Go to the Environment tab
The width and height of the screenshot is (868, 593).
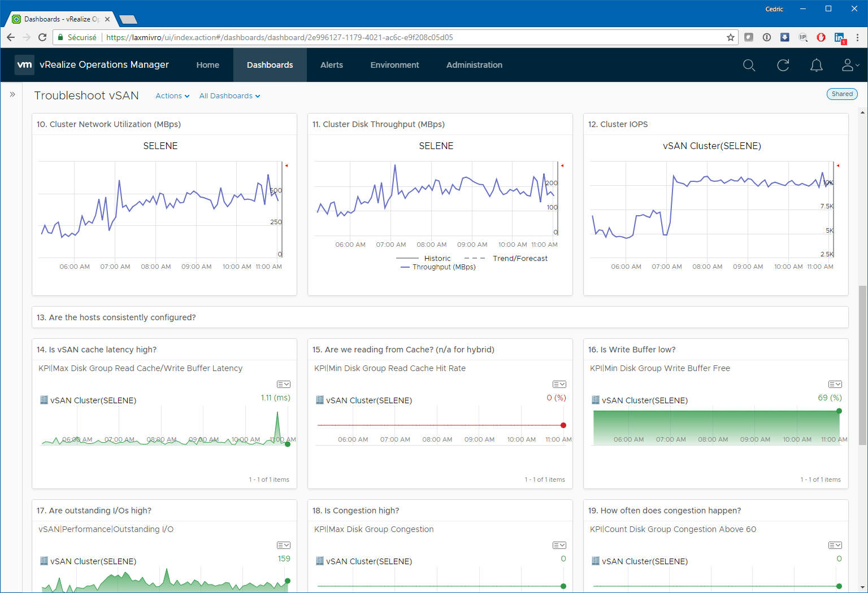[x=394, y=65]
